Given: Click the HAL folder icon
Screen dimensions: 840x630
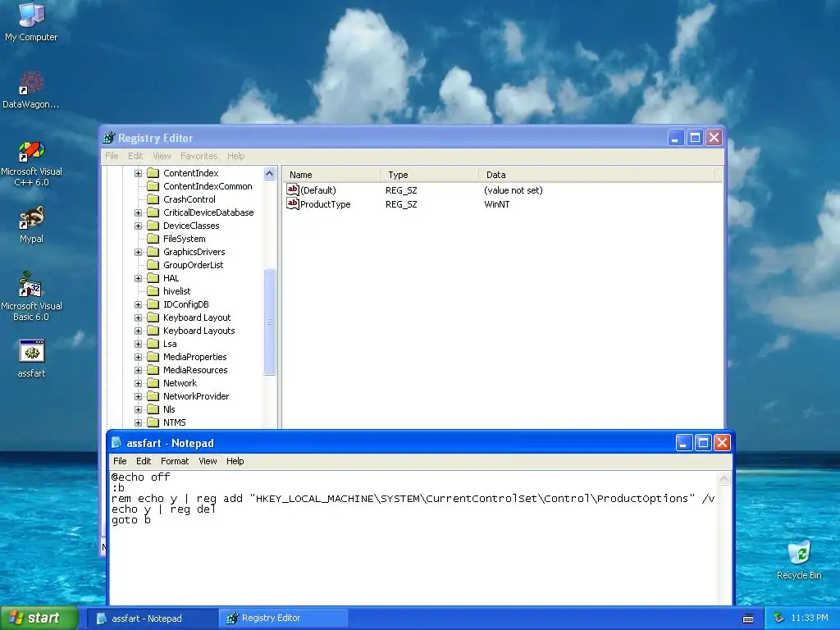Looking at the screenshot, I should click(x=153, y=278).
